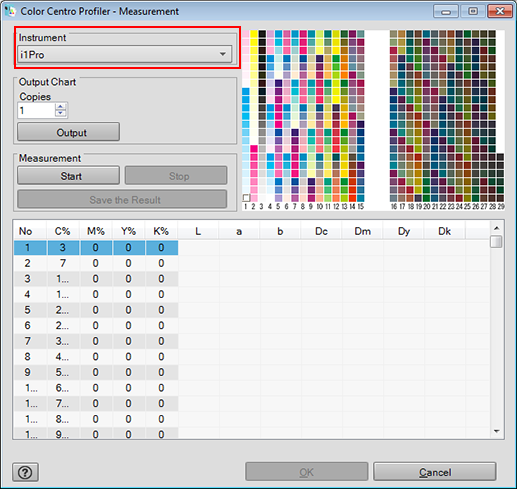The image size is (517, 489).
Task: Open the help question mark icon
Action: click(25, 472)
